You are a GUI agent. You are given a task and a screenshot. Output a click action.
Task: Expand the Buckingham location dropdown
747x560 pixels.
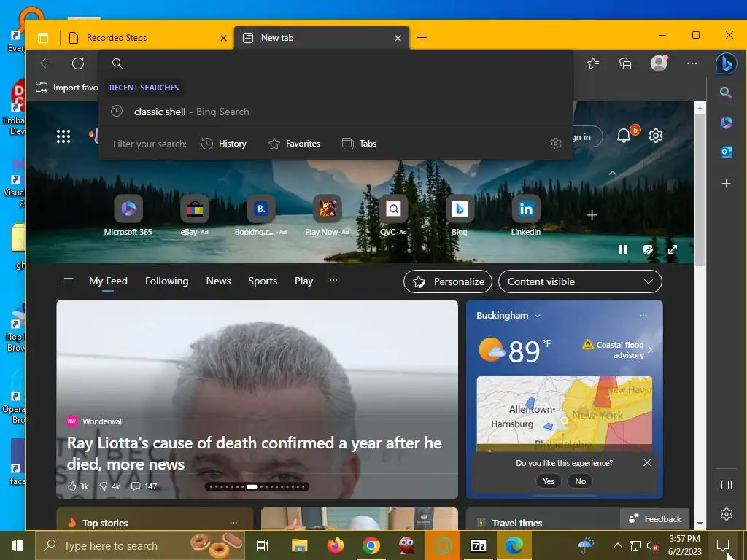pyautogui.click(x=538, y=316)
